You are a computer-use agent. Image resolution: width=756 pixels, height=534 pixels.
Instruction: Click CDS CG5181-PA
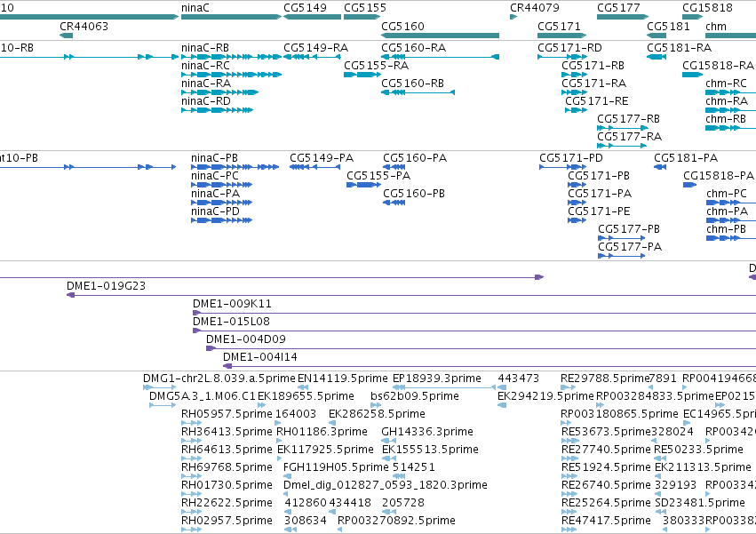coord(660,167)
